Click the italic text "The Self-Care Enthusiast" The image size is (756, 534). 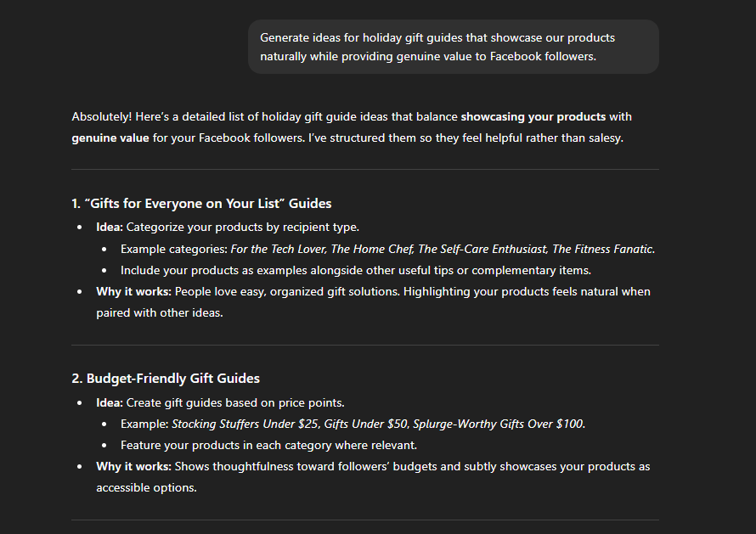pos(482,249)
